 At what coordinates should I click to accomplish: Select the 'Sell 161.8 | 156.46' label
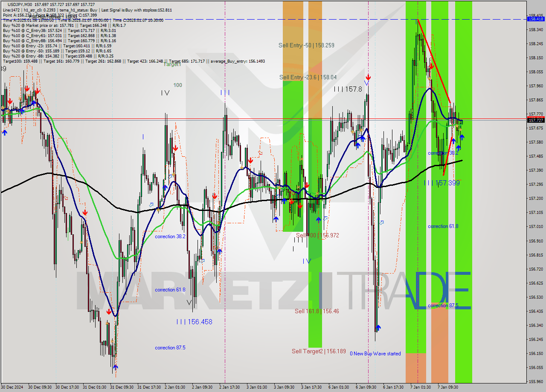(317, 311)
